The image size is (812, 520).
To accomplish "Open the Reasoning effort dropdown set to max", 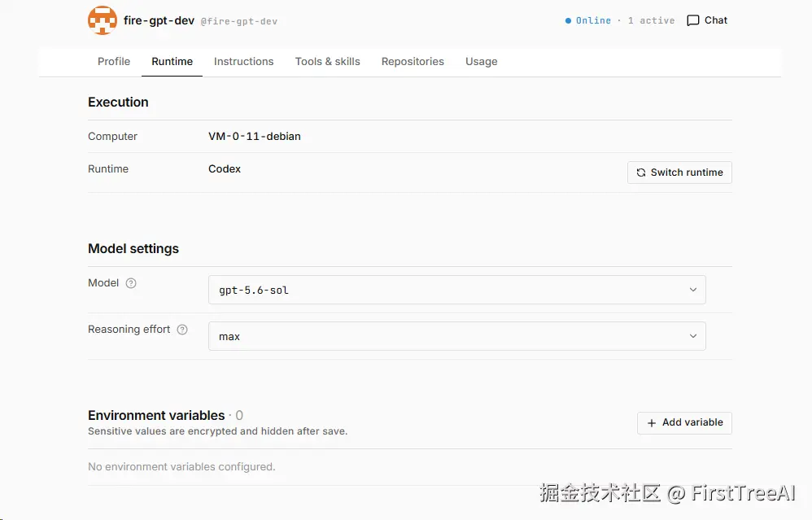I will tap(456, 336).
